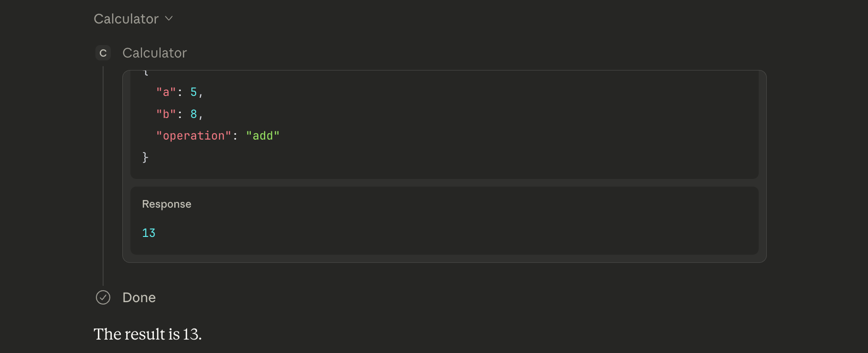Viewport: 868px width, 353px height.
Task: Select the green "add" operation value
Action: tap(263, 135)
